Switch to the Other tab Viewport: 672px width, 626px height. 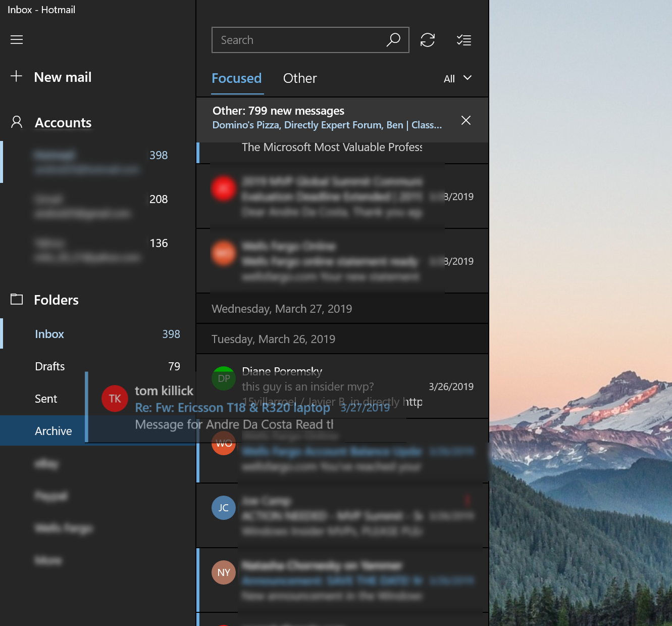coord(300,78)
